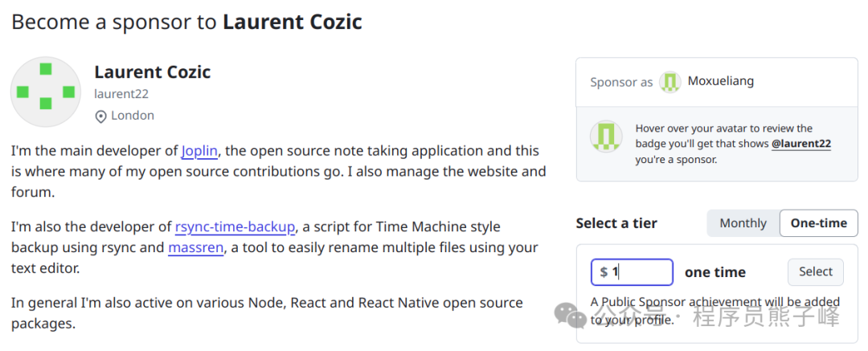Click the badge preview avatar in the hover hint

[x=606, y=137]
